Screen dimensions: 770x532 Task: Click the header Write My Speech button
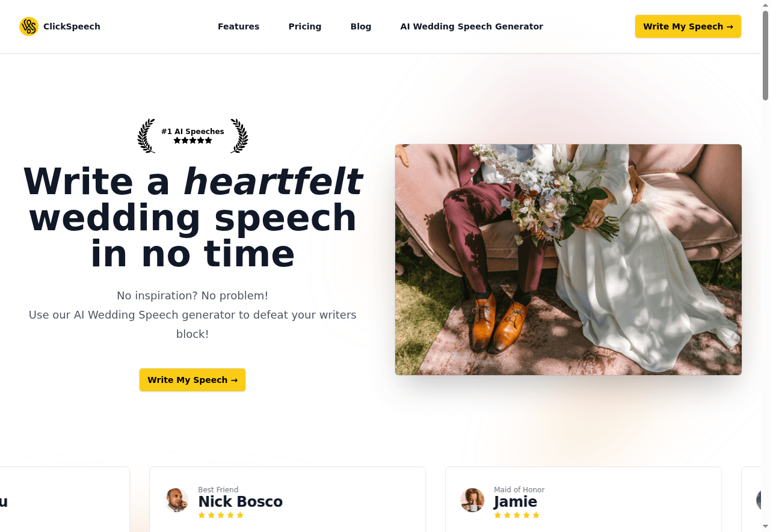(688, 26)
